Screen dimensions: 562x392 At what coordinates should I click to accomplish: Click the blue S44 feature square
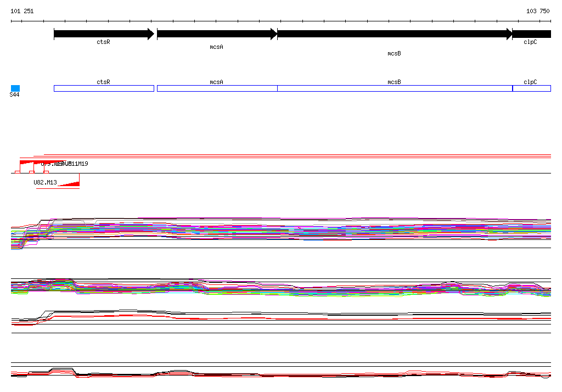point(15,88)
